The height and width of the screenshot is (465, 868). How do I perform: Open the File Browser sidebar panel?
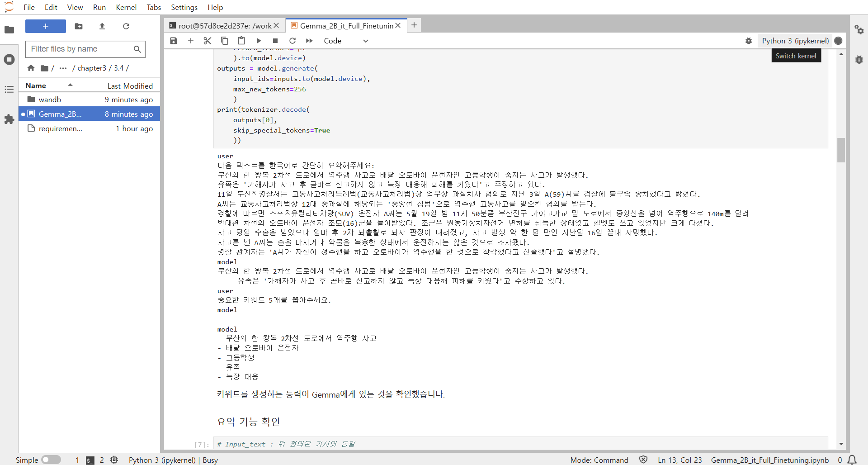pos(9,30)
